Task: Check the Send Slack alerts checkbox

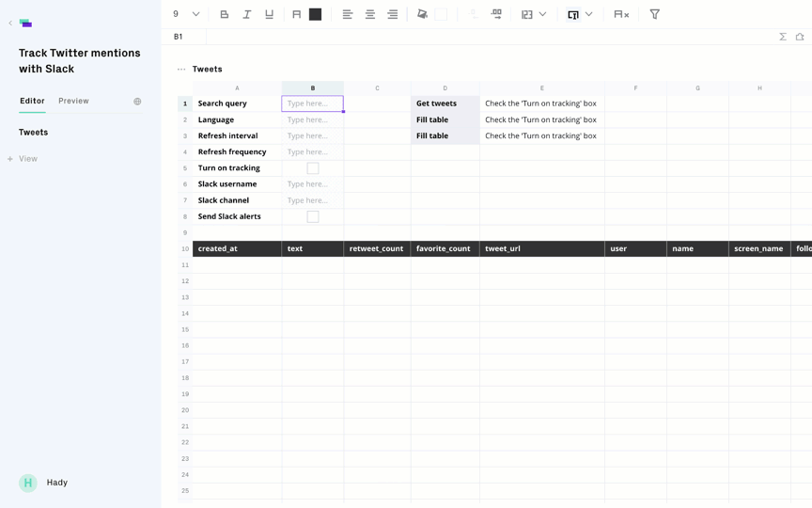Action: (313, 216)
